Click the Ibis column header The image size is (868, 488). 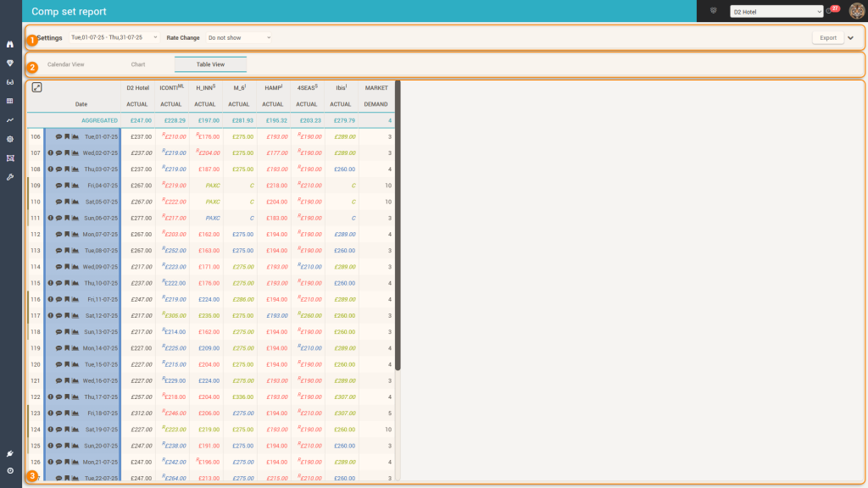click(x=341, y=87)
